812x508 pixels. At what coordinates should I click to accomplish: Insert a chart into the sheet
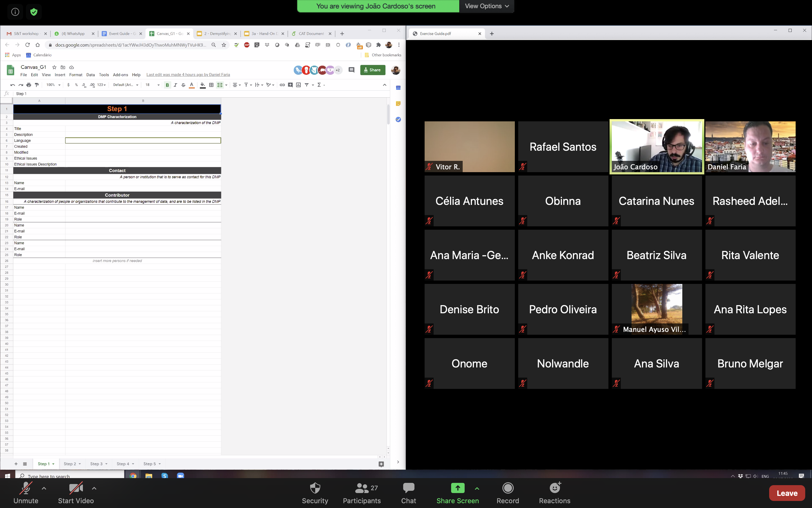[298, 85]
